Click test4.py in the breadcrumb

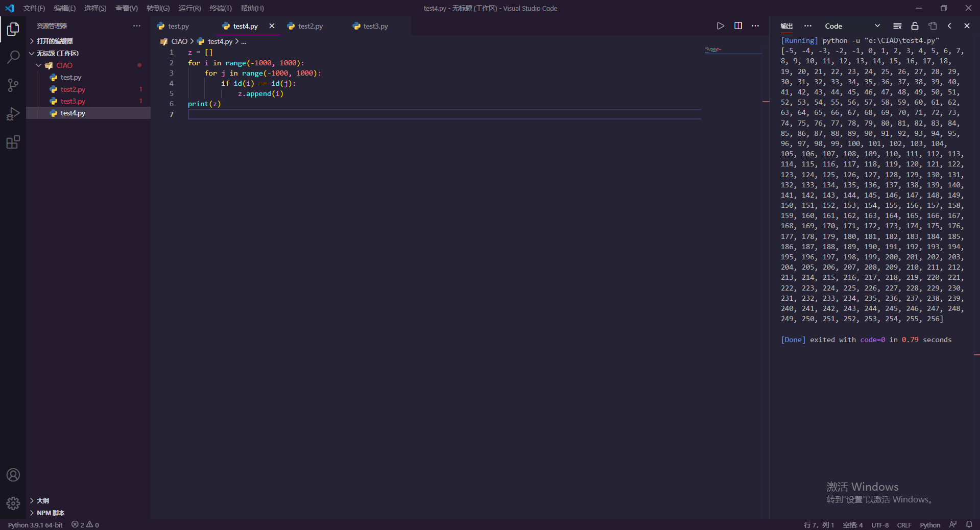pyautogui.click(x=220, y=41)
